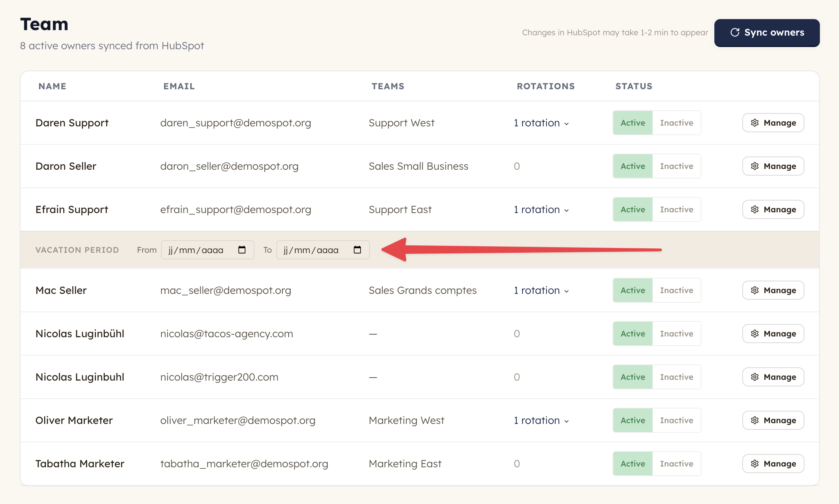Open Manage for Efrain Support
The width and height of the screenshot is (839, 504).
[773, 209]
